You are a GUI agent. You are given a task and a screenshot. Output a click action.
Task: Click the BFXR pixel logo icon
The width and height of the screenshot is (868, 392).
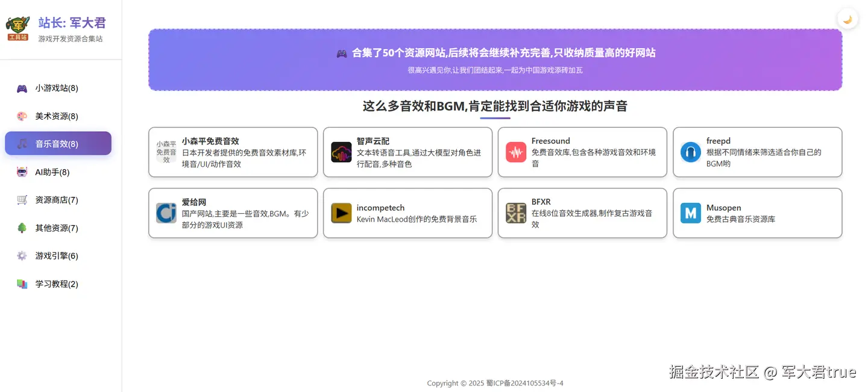click(x=516, y=213)
